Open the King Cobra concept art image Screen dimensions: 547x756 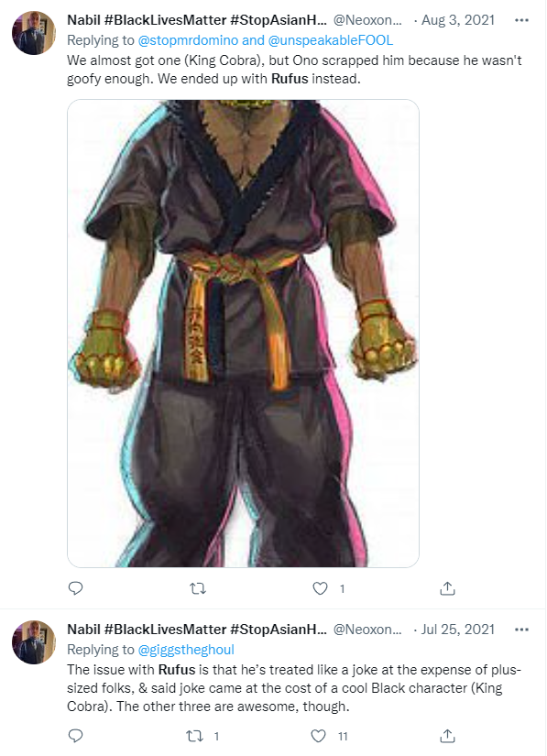coord(243,334)
